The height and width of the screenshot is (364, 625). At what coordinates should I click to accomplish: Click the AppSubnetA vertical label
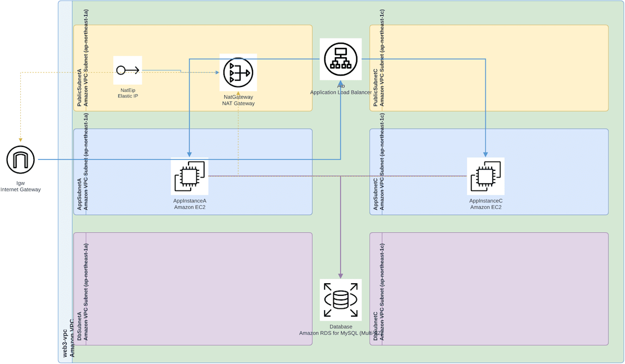coord(82,161)
